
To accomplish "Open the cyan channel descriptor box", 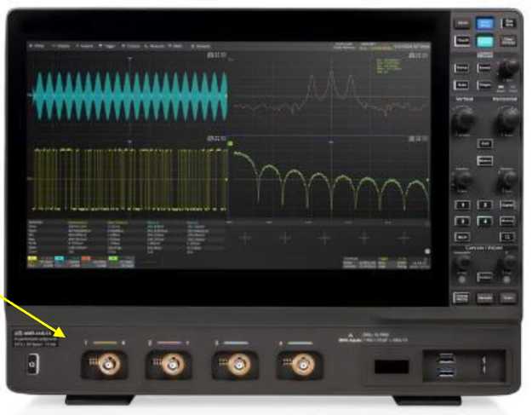I will [61, 260].
